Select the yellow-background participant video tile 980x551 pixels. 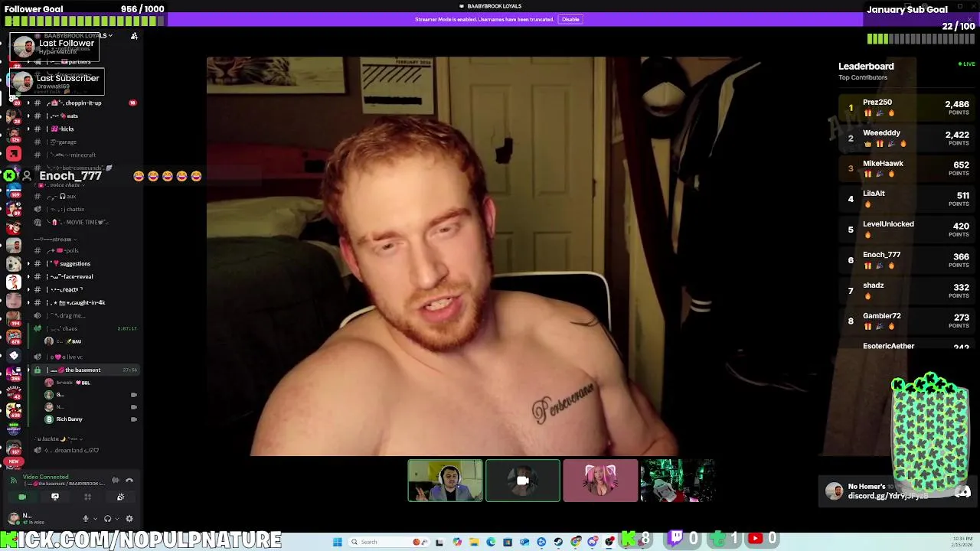click(x=445, y=480)
